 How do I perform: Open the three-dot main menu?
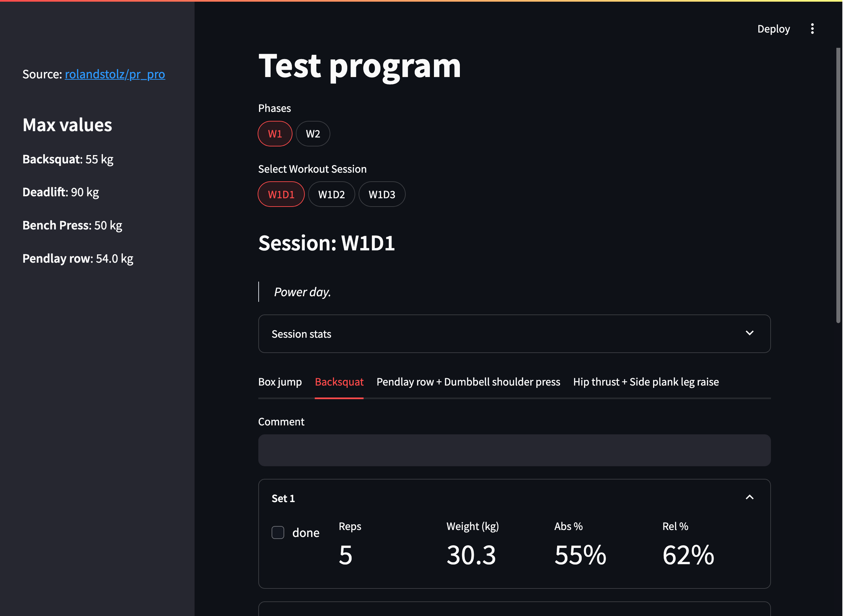812,29
